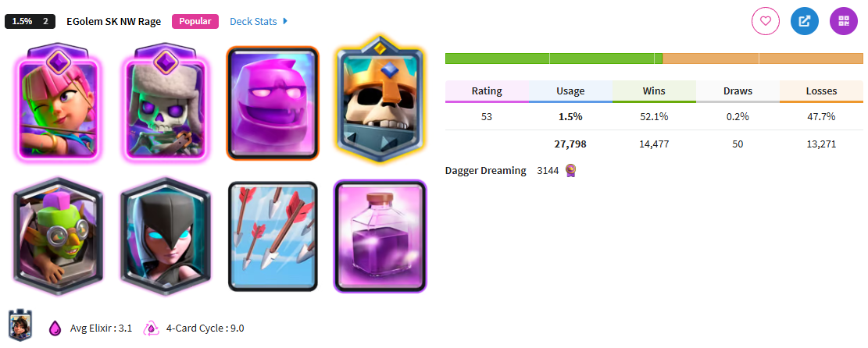Expand the arrow beside Deck Stats
Viewport: 868px width, 348px height.
[x=285, y=21]
